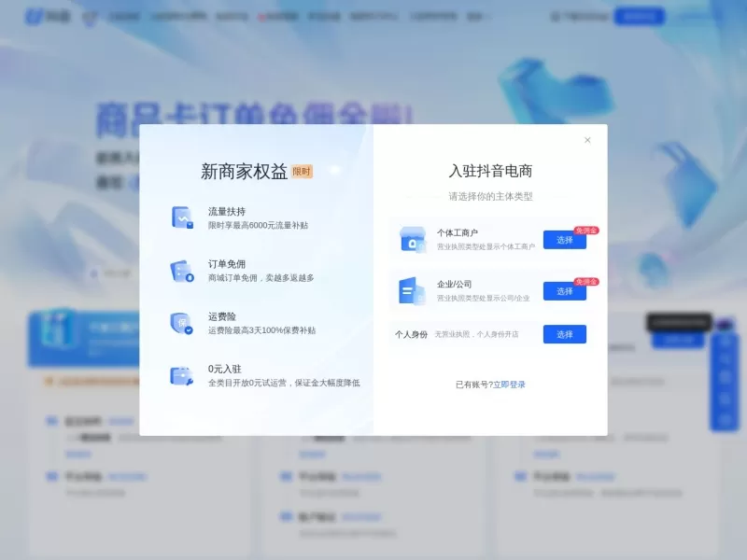This screenshot has height=560, width=747.
Task: Click the 个体工商户 storefront icon
Action: coord(411,238)
